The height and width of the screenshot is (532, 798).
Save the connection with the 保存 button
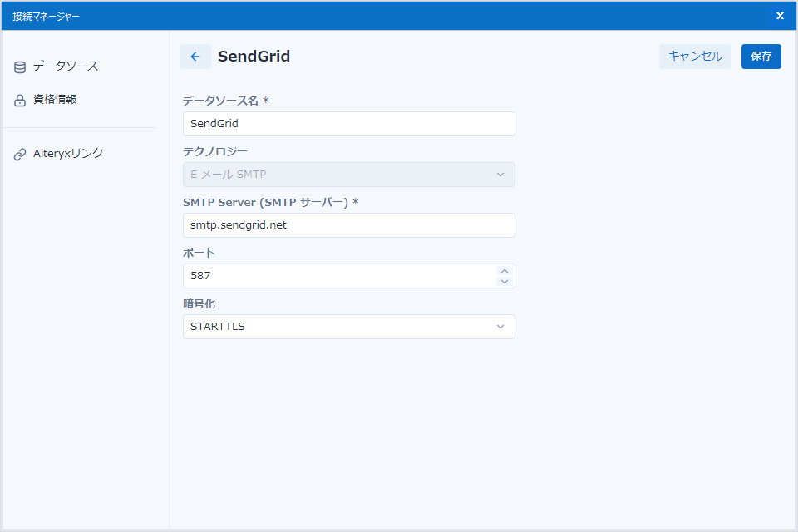761,57
